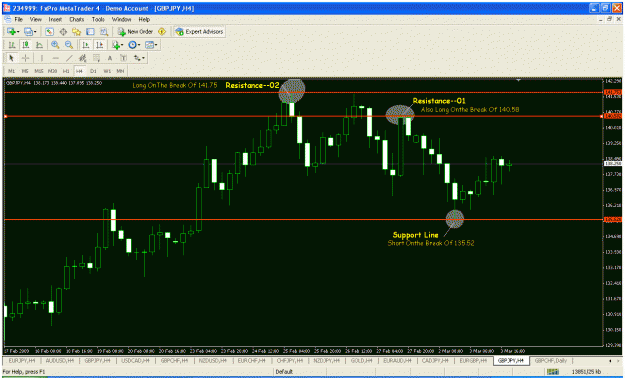Select the Crosshair tool

[26, 58]
